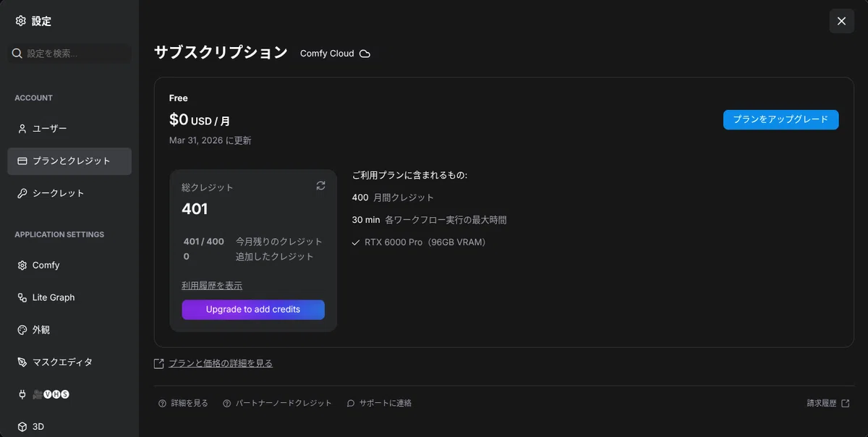Open the マスクエディタ settings
This screenshot has width=868, height=437.
(69, 362)
